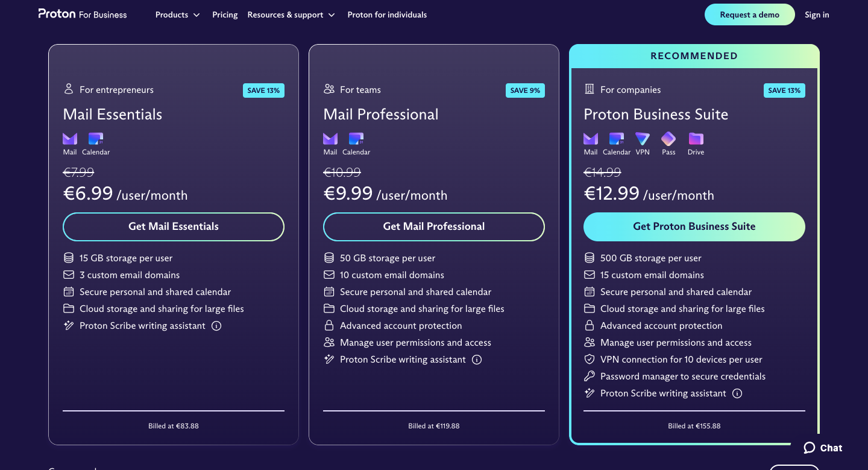Click the SAVE 13% badge on Business Suite

[x=785, y=91]
